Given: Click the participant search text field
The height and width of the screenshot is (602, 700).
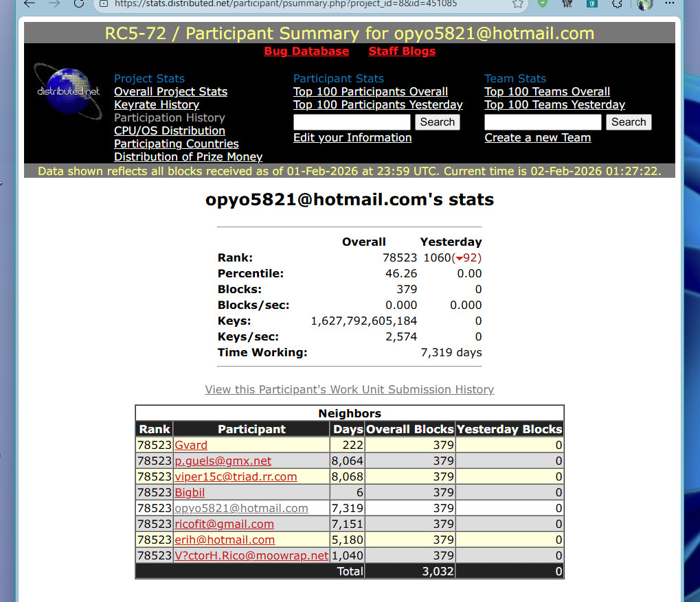Looking at the screenshot, I should click(352, 122).
